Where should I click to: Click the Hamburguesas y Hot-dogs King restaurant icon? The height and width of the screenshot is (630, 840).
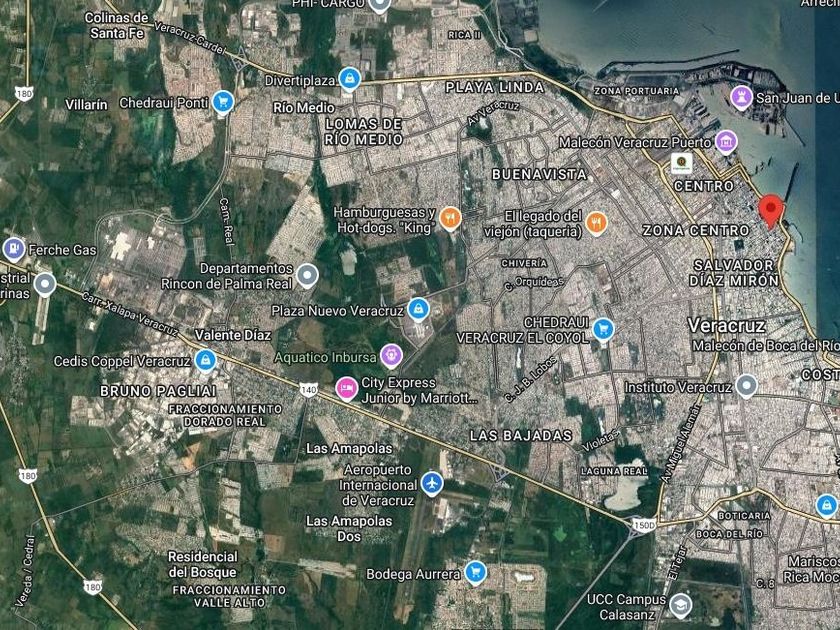coord(451,219)
